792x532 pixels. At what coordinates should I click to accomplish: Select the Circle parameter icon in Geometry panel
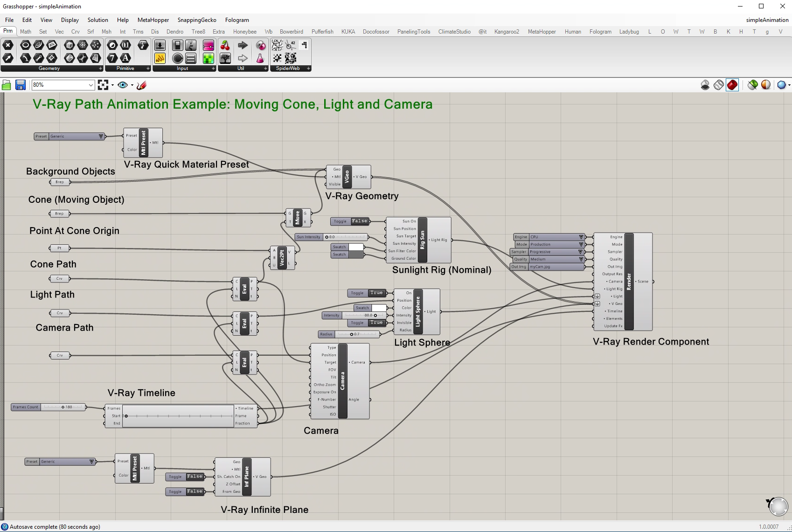pos(25,45)
